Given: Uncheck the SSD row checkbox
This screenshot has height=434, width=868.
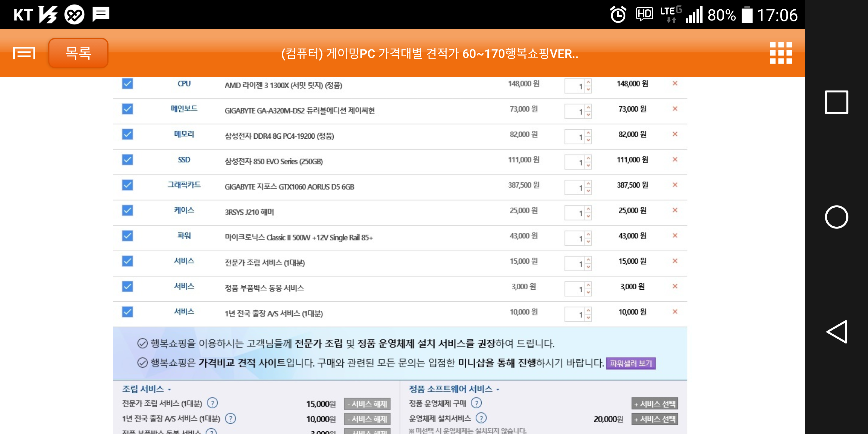Looking at the screenshot, I should (x=127, y=159).
